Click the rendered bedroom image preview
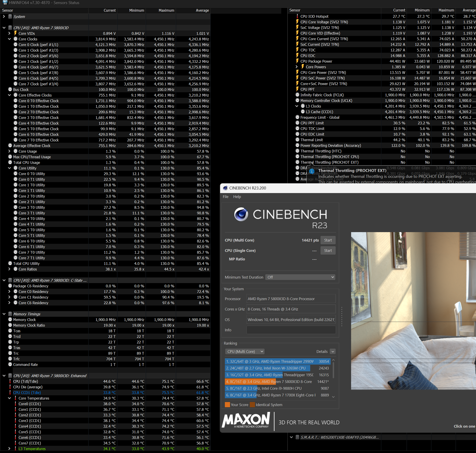 click(413, 311)
